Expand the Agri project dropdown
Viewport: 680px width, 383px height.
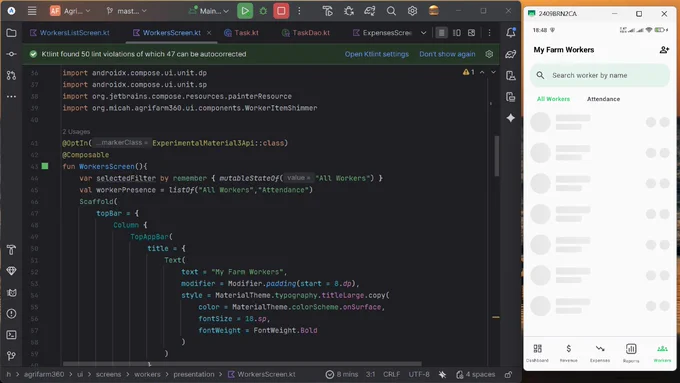pyautogui.click(x=70, y=11)
